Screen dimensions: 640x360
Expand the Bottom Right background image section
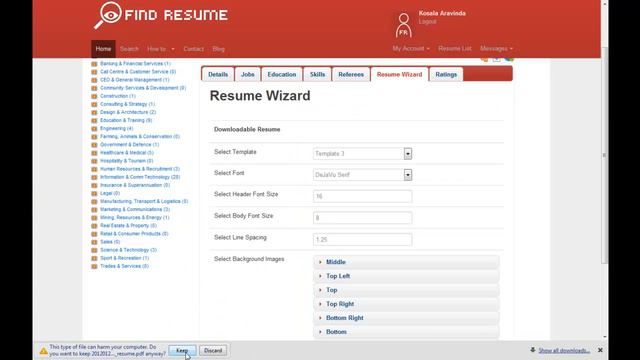coord(406,318)
